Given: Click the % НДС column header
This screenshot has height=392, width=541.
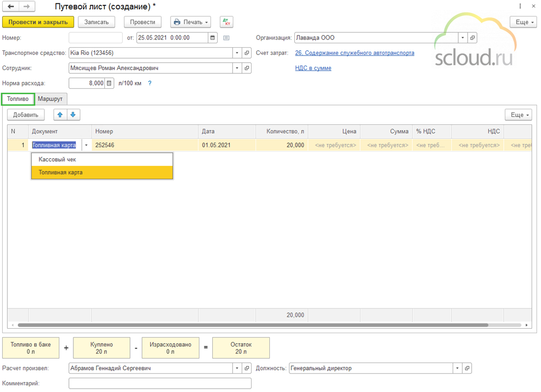Looking at the screenshot, I should [x=432, y=132].
